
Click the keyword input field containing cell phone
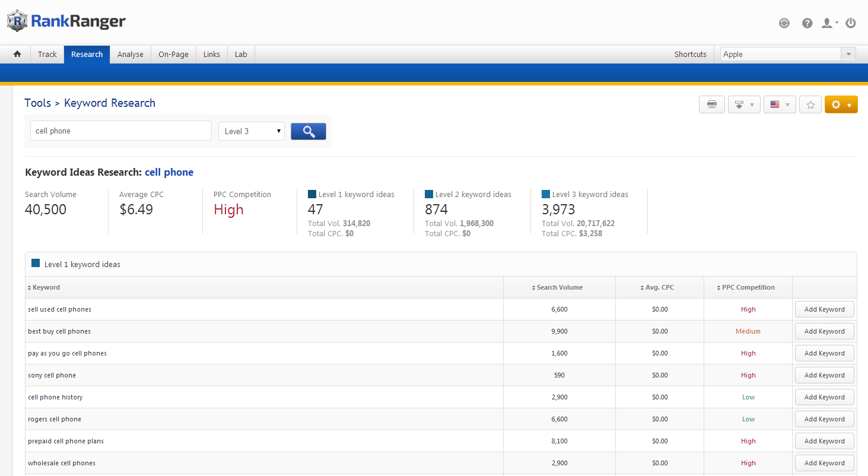120,131
